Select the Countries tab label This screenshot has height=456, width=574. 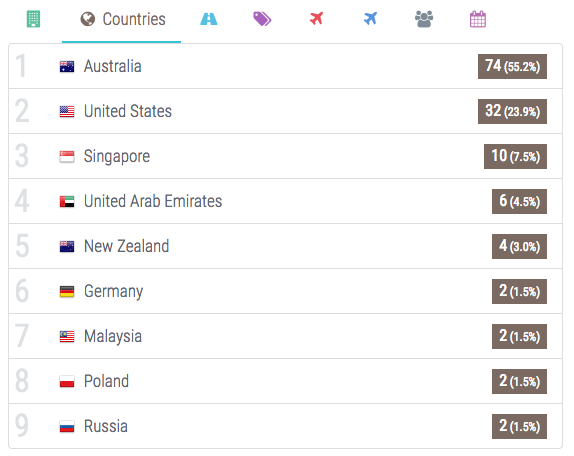click(134, 19)
